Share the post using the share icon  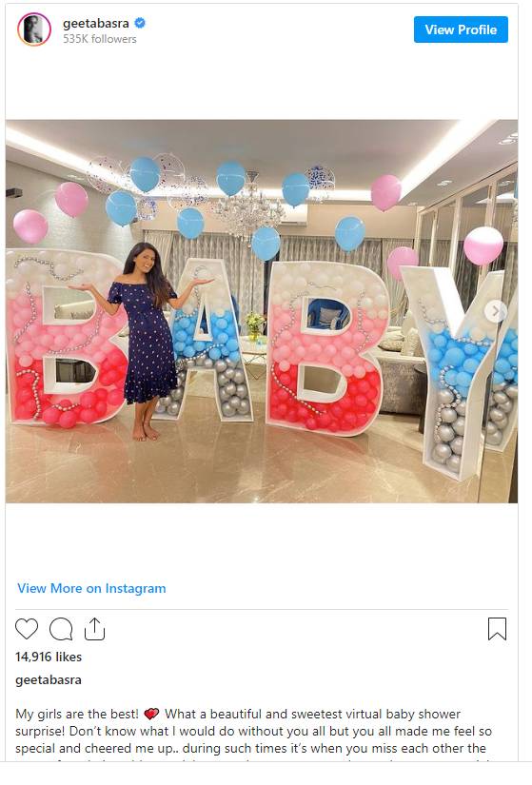tap(94, 629)
